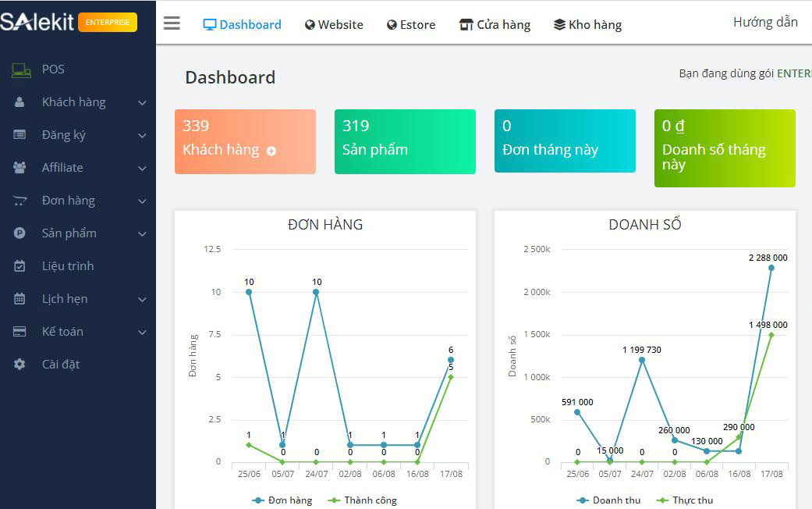The width and height of the screenshot is (812, 509).
Task: Open the Kho hàng tab
Action: 587,25
